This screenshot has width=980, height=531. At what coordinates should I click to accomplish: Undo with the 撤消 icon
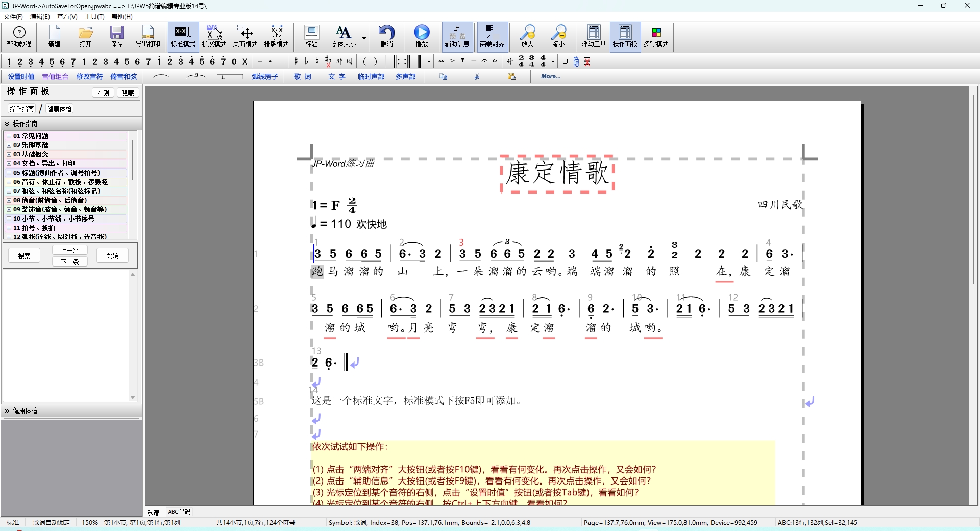(x=386, y=37)
